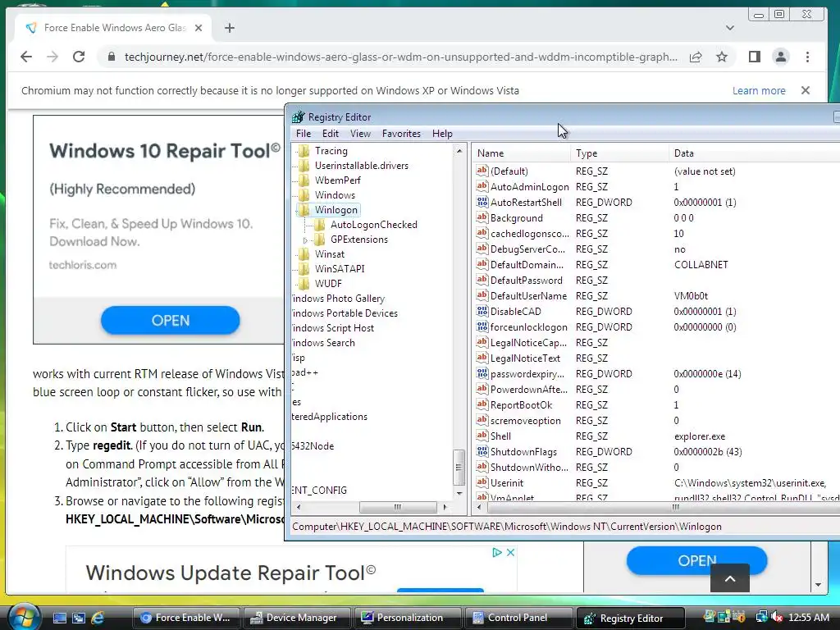The image size is (840, 630).
Task: Click the browser back arrow
Action: coord(26,57)
